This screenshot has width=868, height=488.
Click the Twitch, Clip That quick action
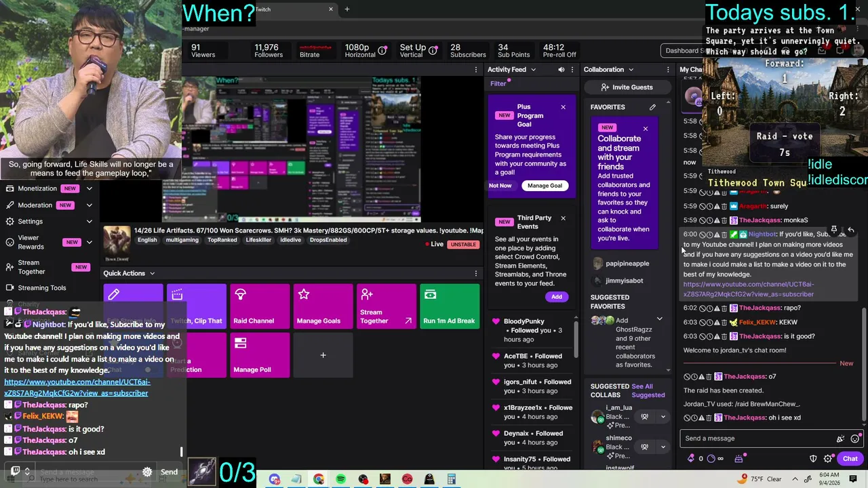click(x=197, y=306)
